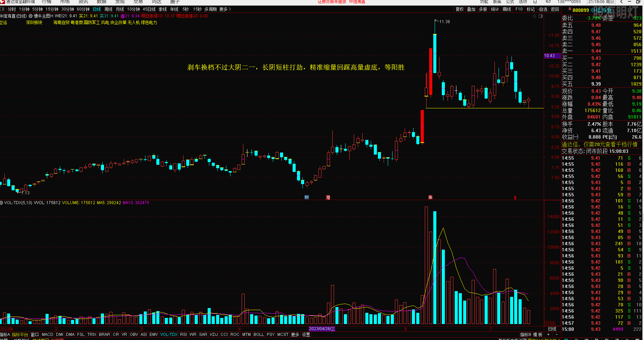The width and height of the screenshot is (644, 340).
Task: Click the plus zoom button at bottom right
Action: tap(548, 335)
